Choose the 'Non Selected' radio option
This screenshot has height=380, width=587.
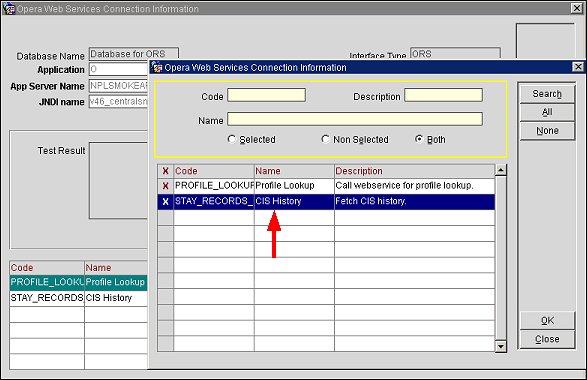coord(325,139)
